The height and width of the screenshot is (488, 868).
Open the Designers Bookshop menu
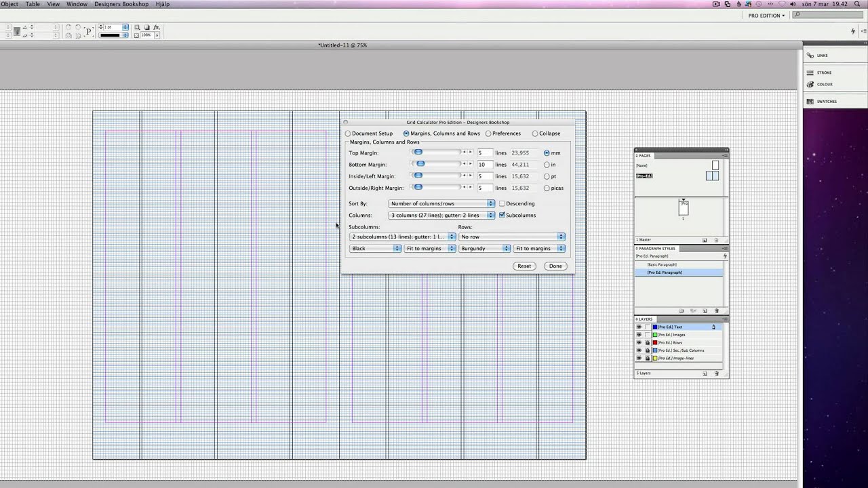121,4
